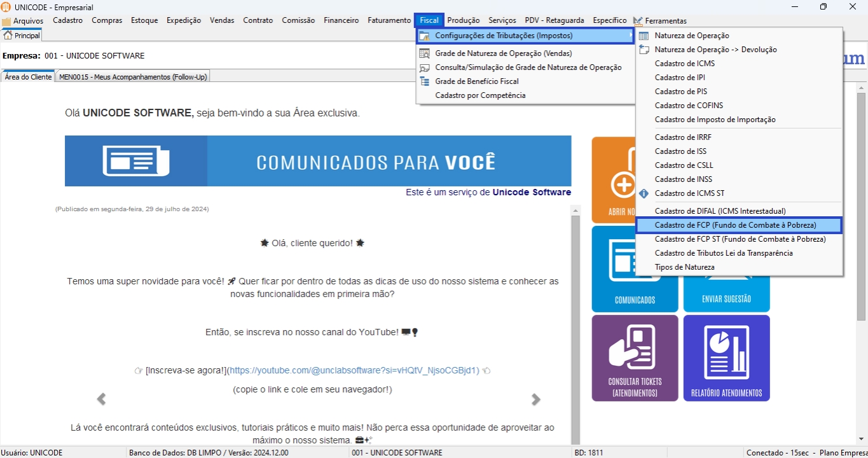This screenshot has height=458, width=868.
Task: Open the Faturamento menu
Action: tap(389, 20)
